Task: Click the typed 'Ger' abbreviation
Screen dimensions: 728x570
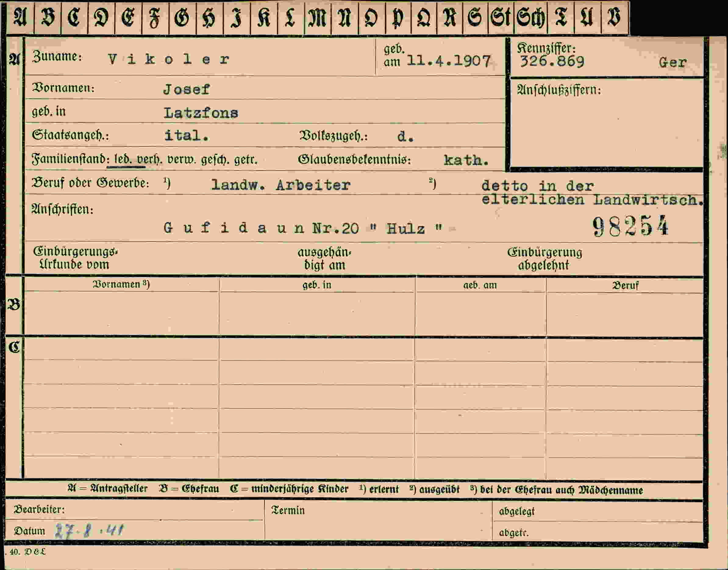Action: click(x=673, y=62)
